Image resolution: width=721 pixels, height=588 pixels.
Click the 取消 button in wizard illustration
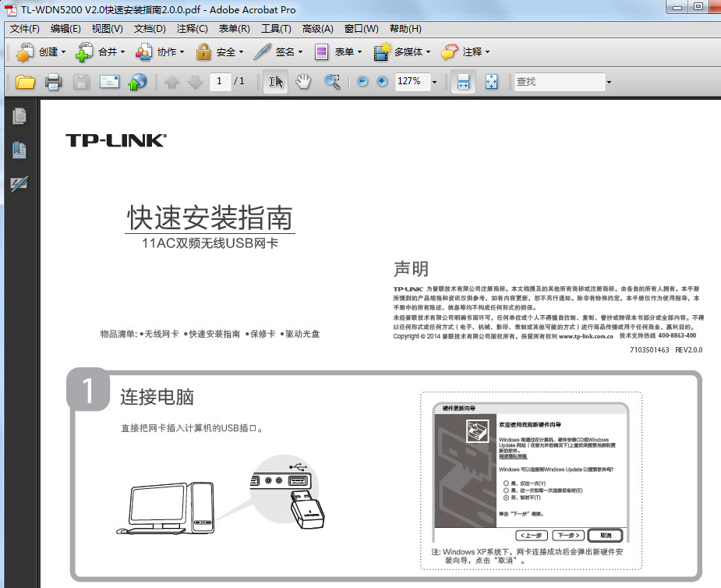point(606,535)
